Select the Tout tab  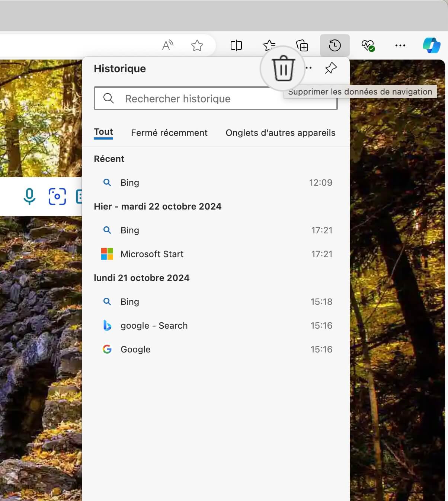(x=103, y=132)
